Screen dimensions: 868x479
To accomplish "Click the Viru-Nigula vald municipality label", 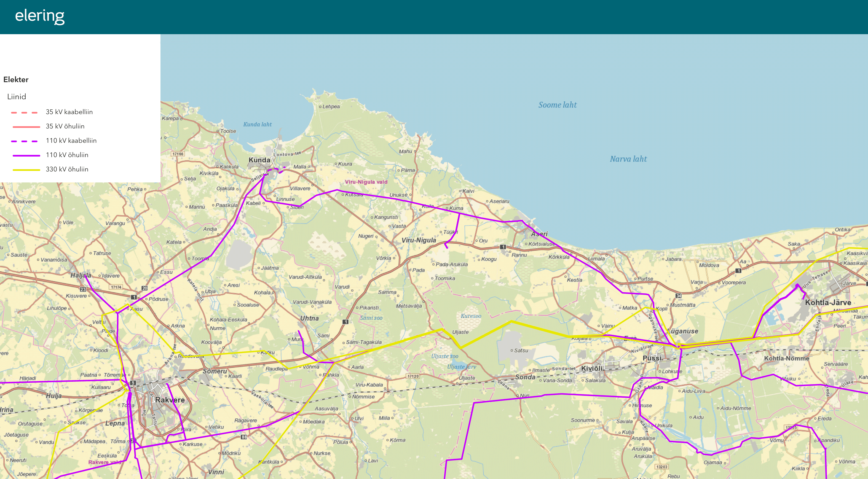I will [366, 182].
